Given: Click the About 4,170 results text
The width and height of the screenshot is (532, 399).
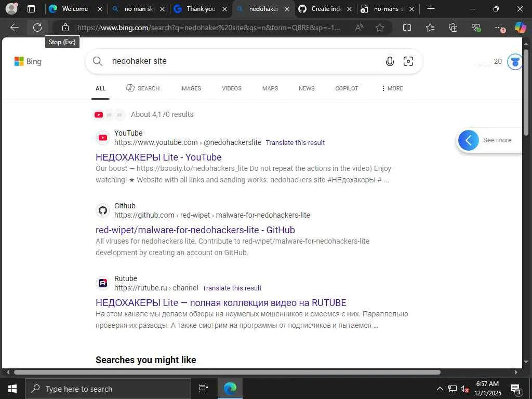Looking at the screenshot, I should 162,114.
